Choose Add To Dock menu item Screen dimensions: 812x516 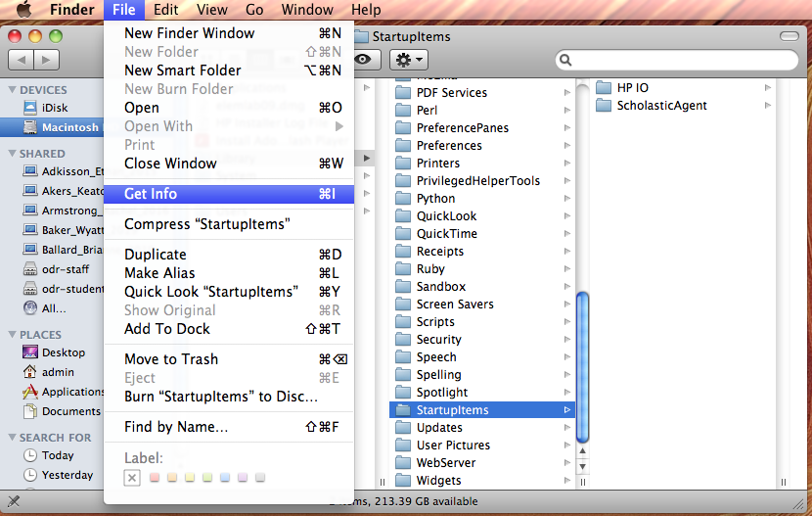click(229, 329)
